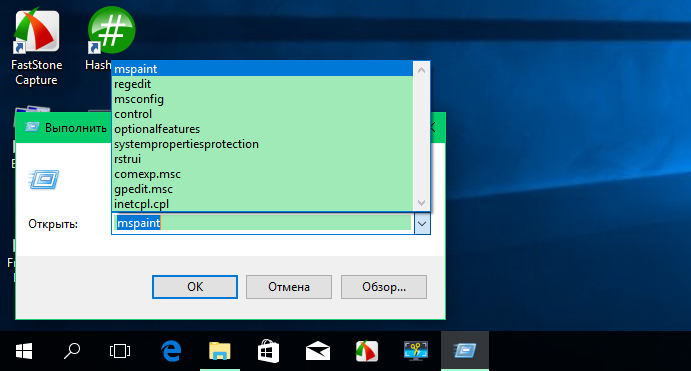Click the Отмена cancel button
Screen dimensions: 691x371
point(289,287)
